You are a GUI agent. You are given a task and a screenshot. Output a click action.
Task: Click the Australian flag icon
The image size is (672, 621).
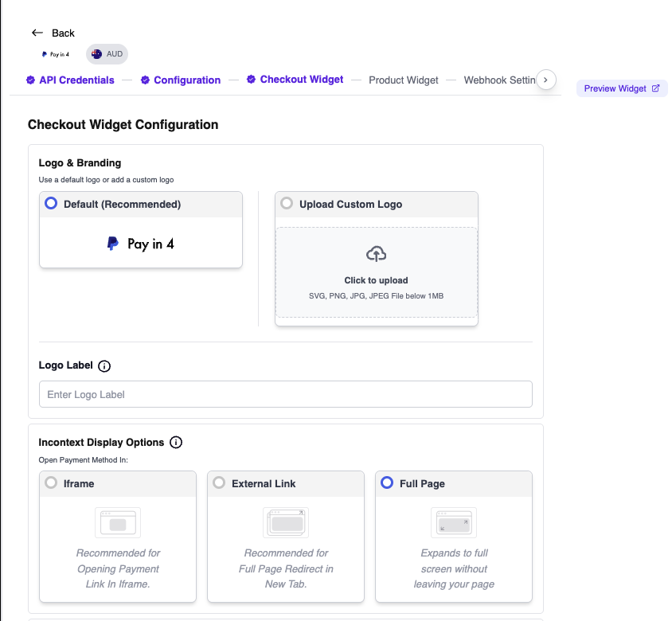pyautogui.click(x=97, y=54)
